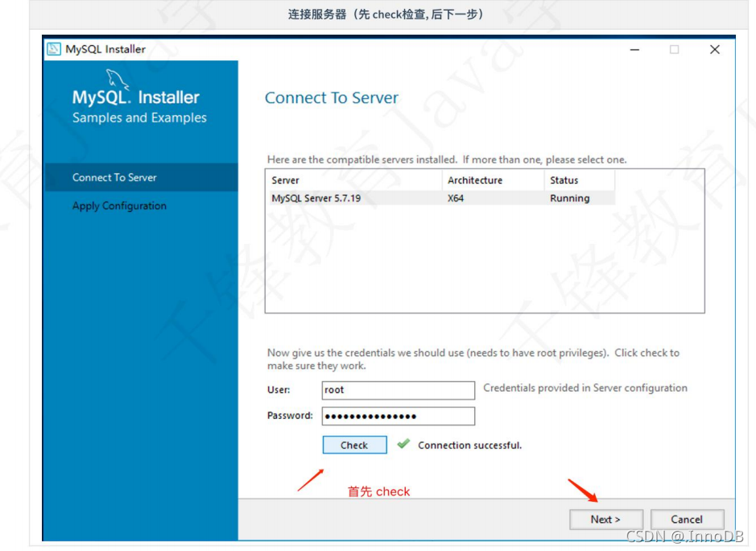The height and width of the screenshot is (551, 756).
Task: Click the Credentials provided in Server configuration note
Action: [585, 388]
